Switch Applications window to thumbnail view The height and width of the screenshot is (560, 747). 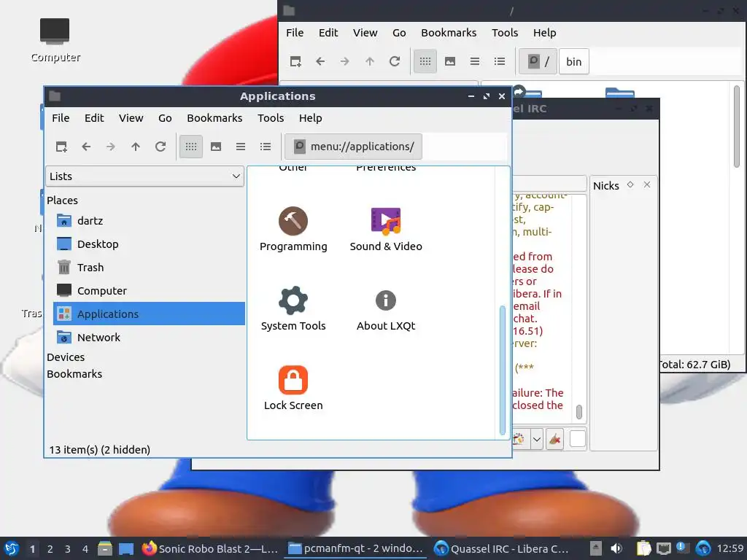216,147
